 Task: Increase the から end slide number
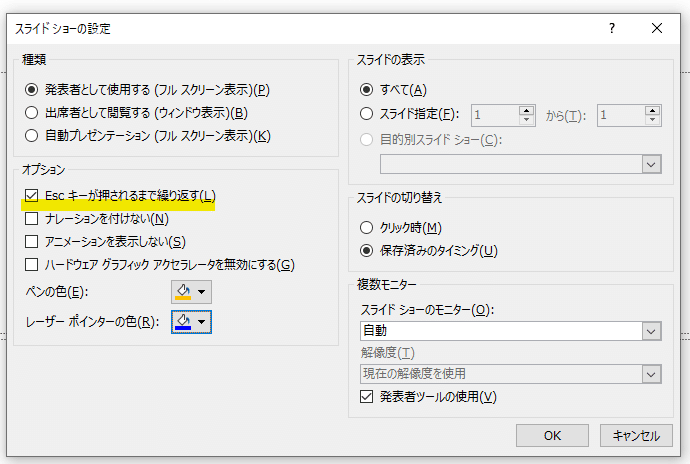click(x=653, y=110)
